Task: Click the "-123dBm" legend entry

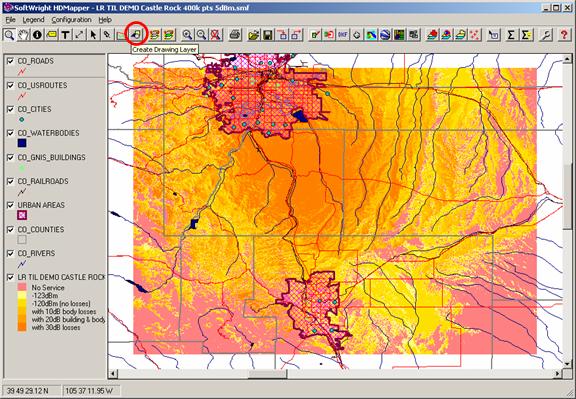Action: pyautogui.click(x=45, y=295)
